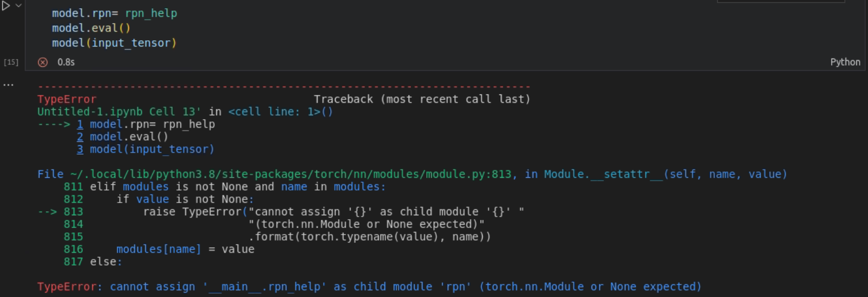The image size is (868, 297).
Task: Open the output's more actions ellipsis
Action: point(8,85)
